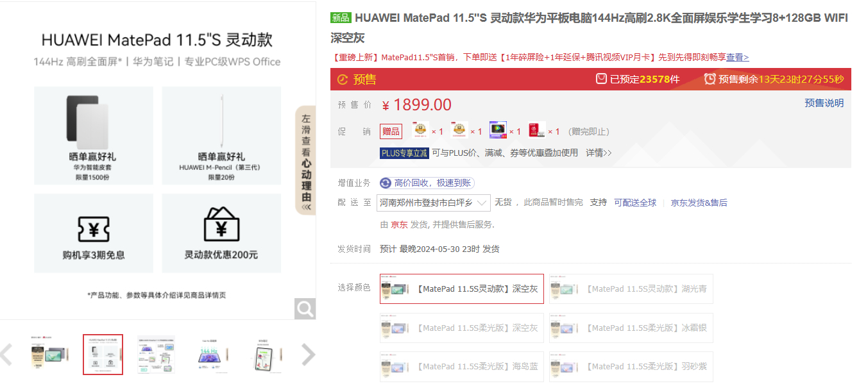Screen dimensions: 868x386
Task: Select the fifth product thumbnail
Action: pyautogui.click(x=264, y=355)
